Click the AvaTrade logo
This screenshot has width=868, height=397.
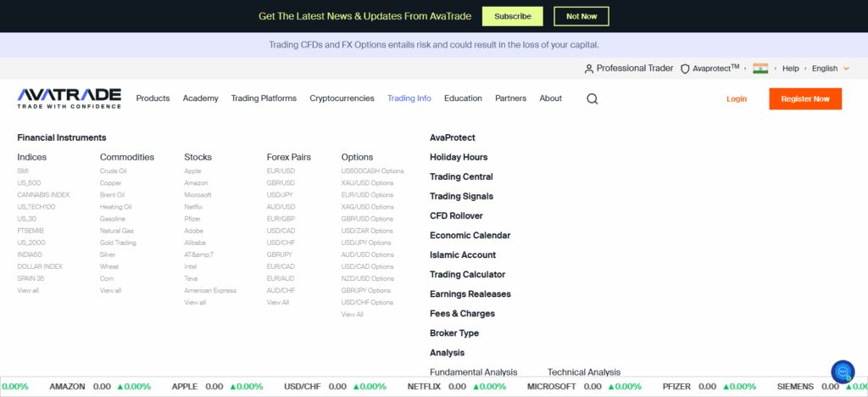click(70, 98)
